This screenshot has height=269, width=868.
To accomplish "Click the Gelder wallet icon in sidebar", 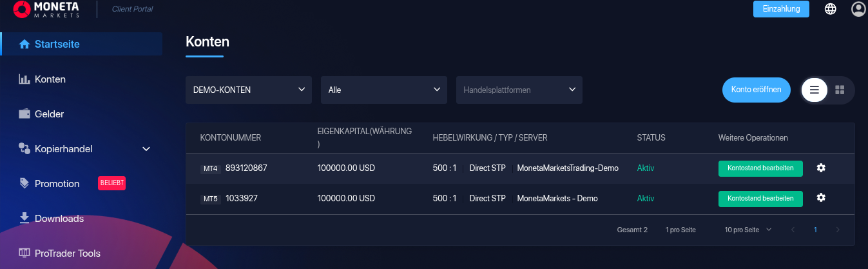I will pyautogui.click(x=25, y=114).
